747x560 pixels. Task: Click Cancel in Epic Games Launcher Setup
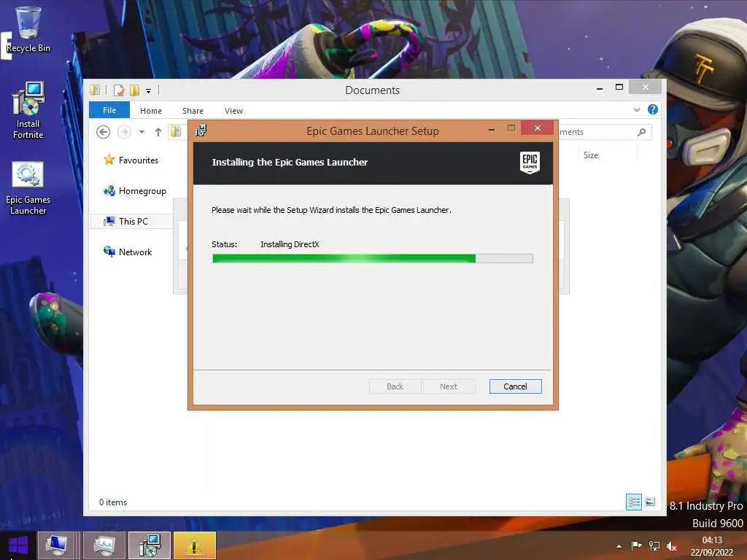[515, 386]
